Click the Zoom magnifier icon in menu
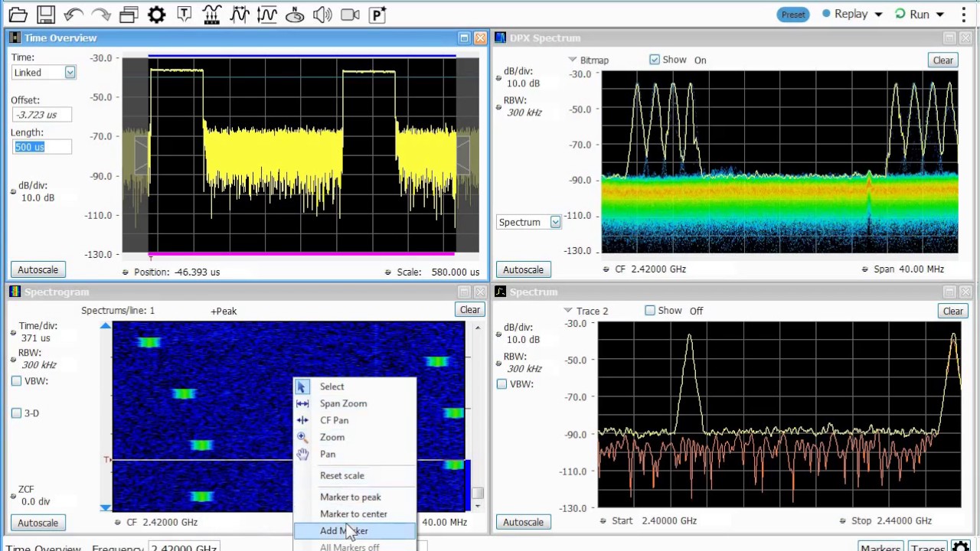Screen dimensions: 980x551 302,437
